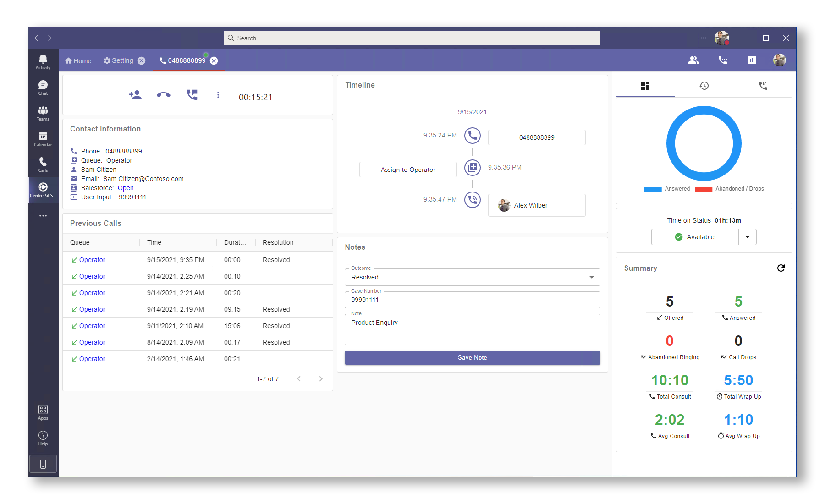The height and width of the screenshot is (504, 825).
Task: Click the queue assignment timeline icon
Action: pos(473,168)
